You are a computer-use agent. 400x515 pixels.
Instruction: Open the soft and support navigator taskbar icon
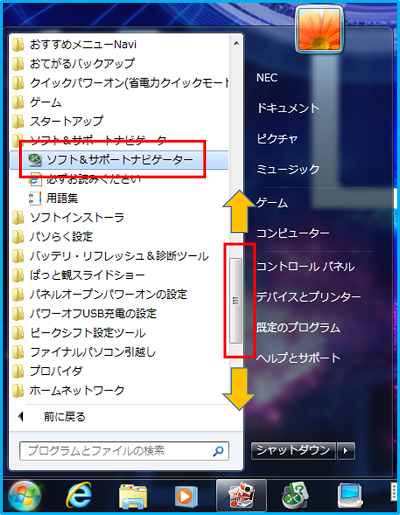[295, 496]
